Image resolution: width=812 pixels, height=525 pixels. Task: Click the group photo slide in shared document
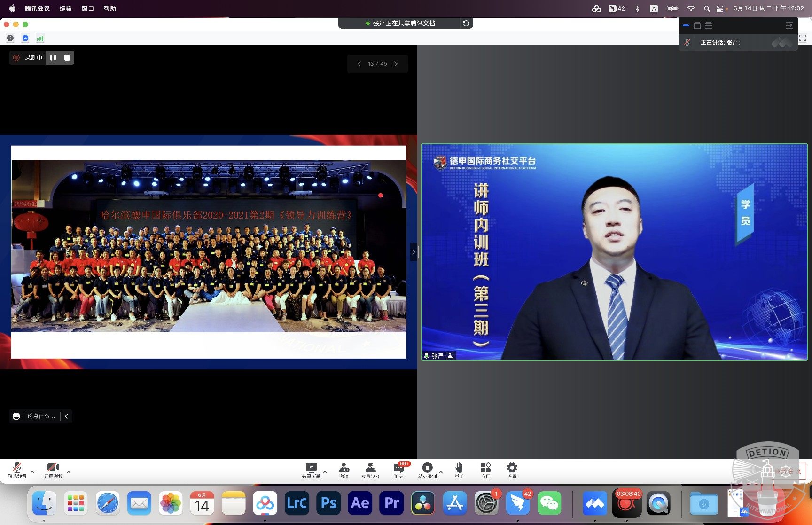[209, 246]
